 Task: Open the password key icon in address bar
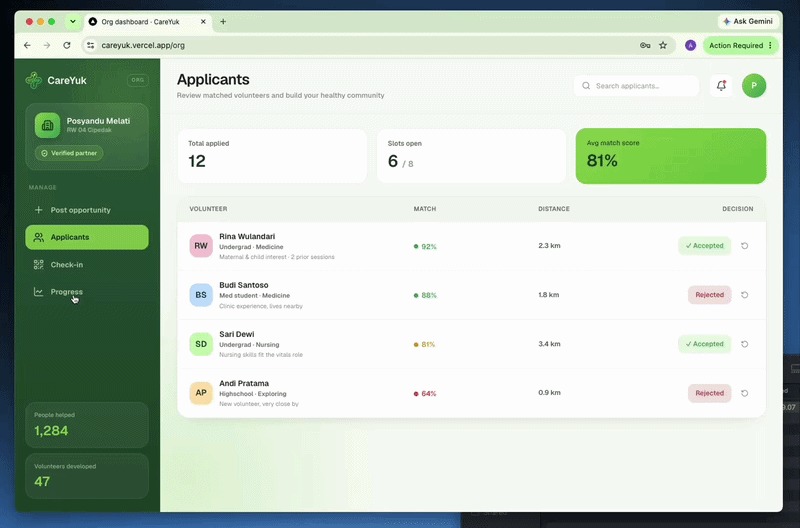pyautogui.click(x=645, y=45)
